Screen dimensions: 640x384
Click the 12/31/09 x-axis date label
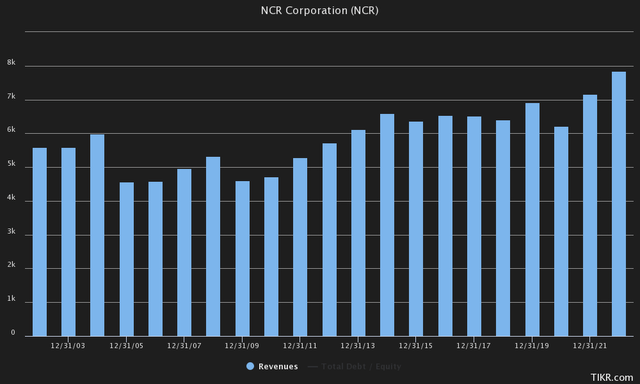point(242,346)
